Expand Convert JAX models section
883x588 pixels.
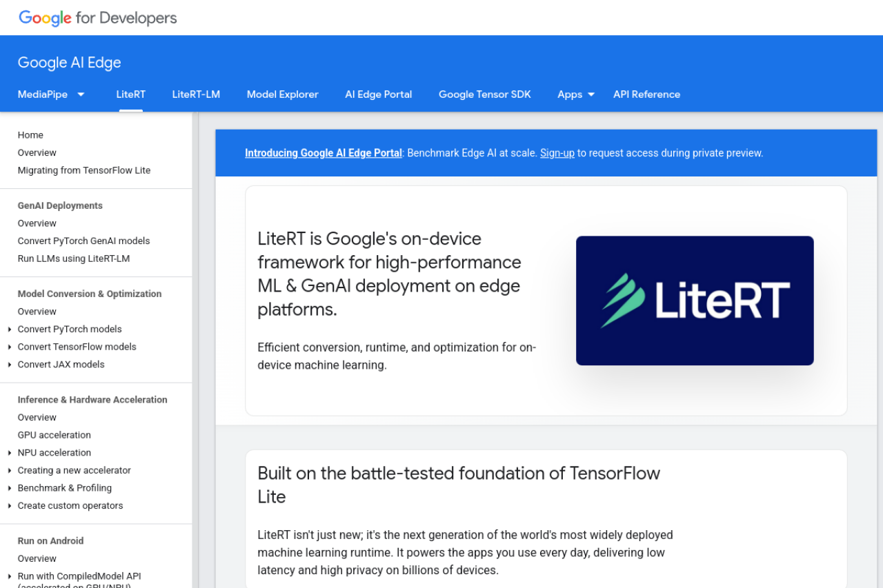pyautogui.click(x=10, y=365)
